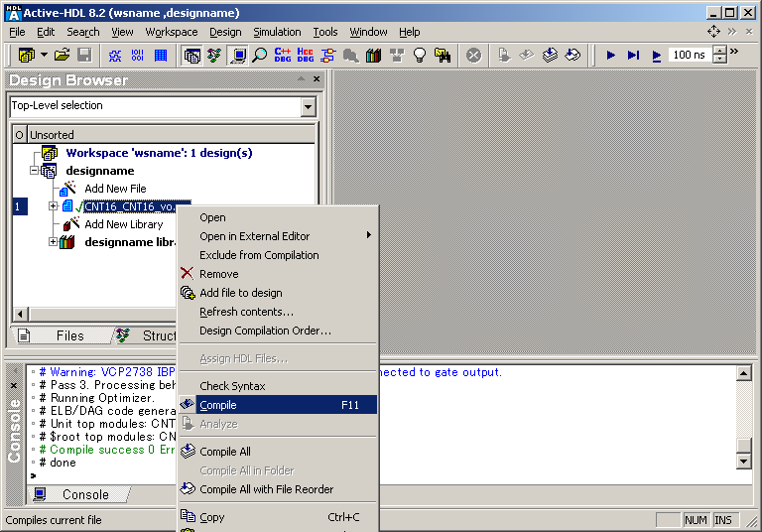Click the C++ DBG debug icon
Viewport: 762px width, 532px height.
click(x=283, y=55)
